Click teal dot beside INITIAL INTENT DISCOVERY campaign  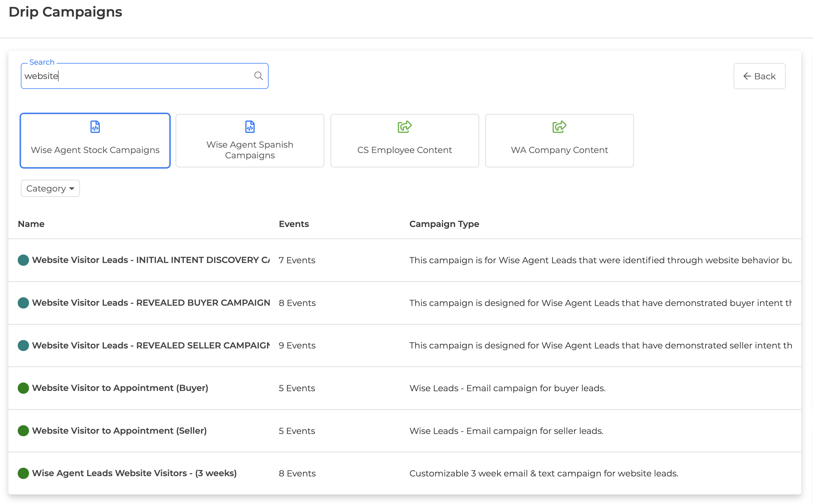(x=23, y=260)
